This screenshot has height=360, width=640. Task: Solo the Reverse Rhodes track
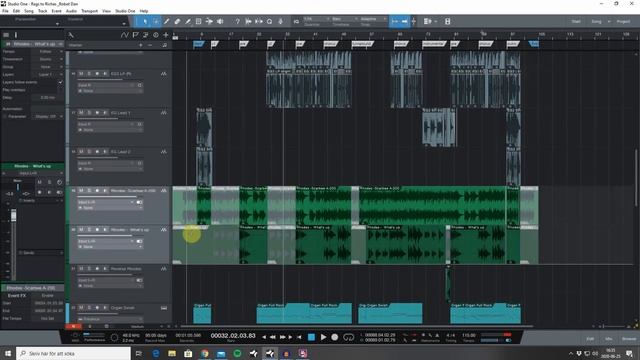tap(89, 269)
